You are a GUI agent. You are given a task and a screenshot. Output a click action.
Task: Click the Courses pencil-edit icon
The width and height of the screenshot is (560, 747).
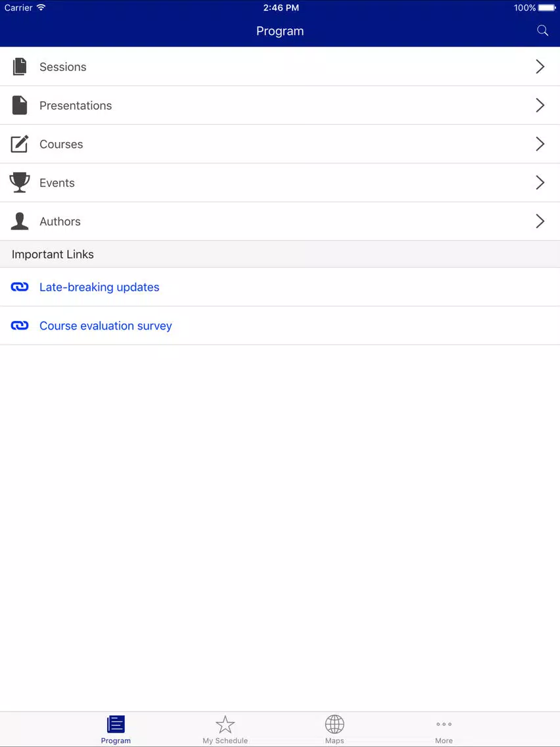(20, 144)
